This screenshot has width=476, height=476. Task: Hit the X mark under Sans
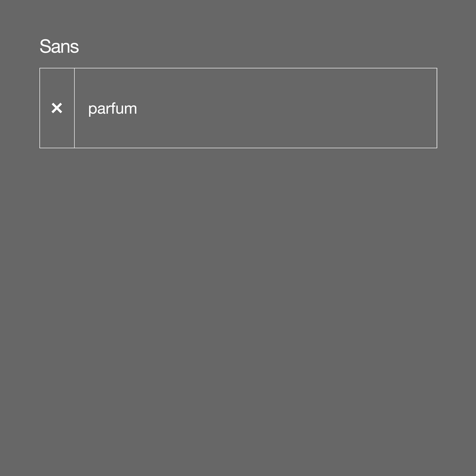57,108
